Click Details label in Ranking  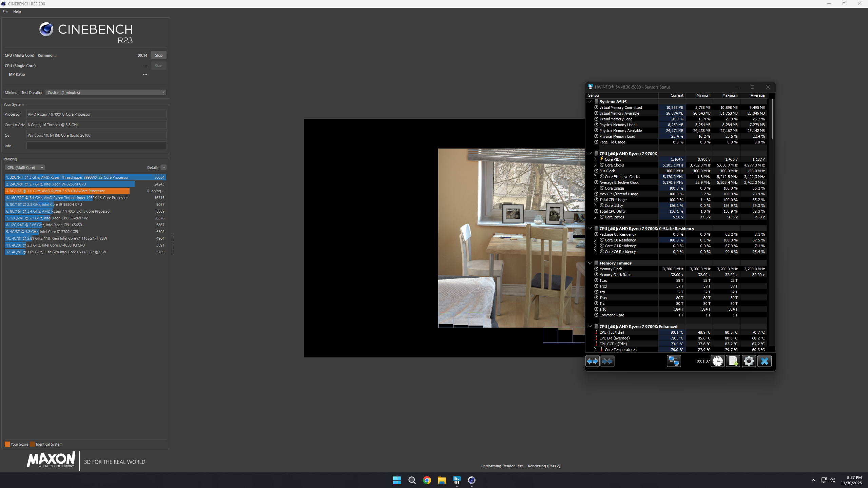click(x=153, y=168)
